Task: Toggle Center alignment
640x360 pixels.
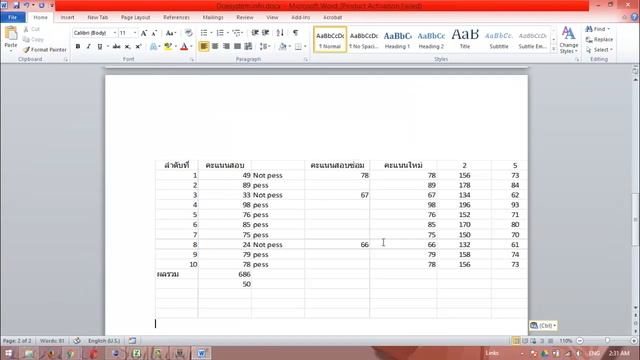Action: [215, 47]
